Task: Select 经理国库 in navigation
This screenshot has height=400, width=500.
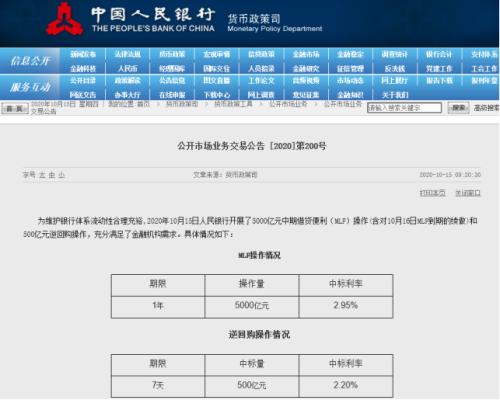Action: pyautogui.click(x=172, y=69)
